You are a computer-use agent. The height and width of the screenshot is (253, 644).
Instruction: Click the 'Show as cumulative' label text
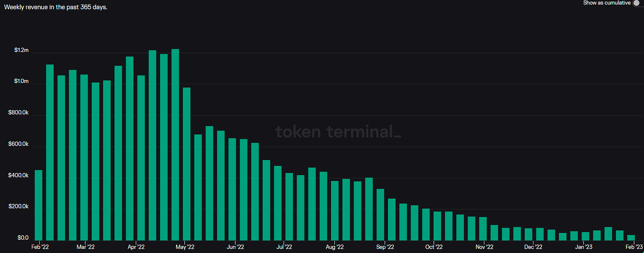tap(607, 3)
